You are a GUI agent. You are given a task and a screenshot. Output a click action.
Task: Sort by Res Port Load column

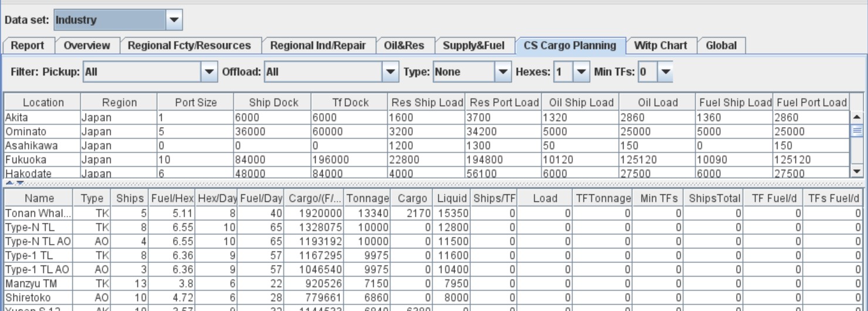[504, 102]
